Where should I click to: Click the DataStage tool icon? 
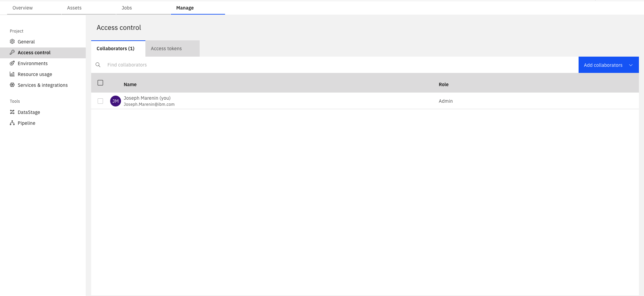(x=12, y=112)
